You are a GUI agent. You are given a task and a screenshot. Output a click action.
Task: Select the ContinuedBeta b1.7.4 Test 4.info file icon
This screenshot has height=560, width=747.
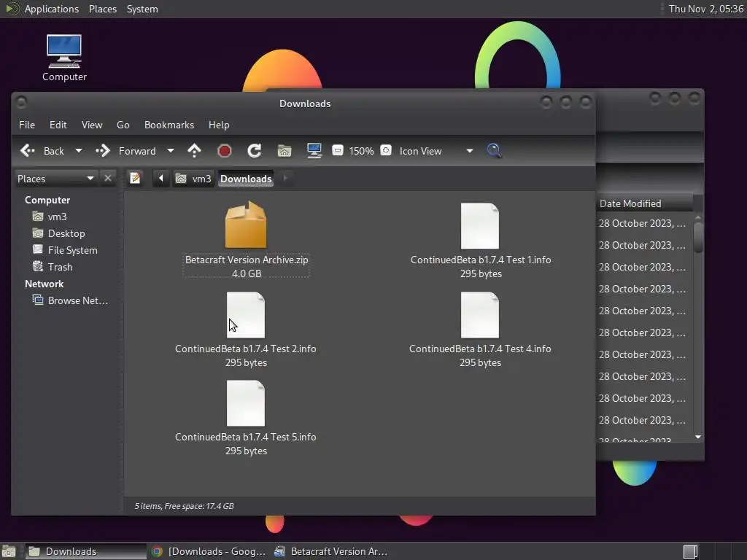pos(480,315)
